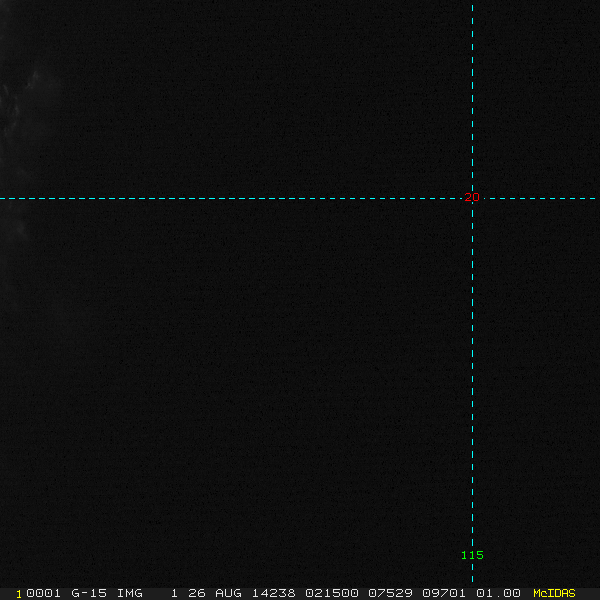
Task: Click the horizontal dashed latitude line
Action: tap(230, 199)
